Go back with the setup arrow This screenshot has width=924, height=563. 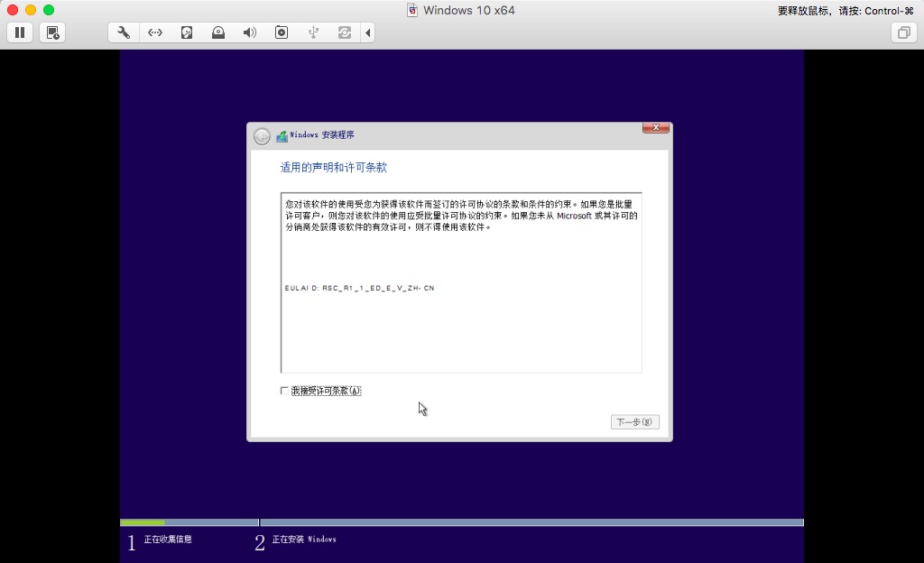click(262, 136)
